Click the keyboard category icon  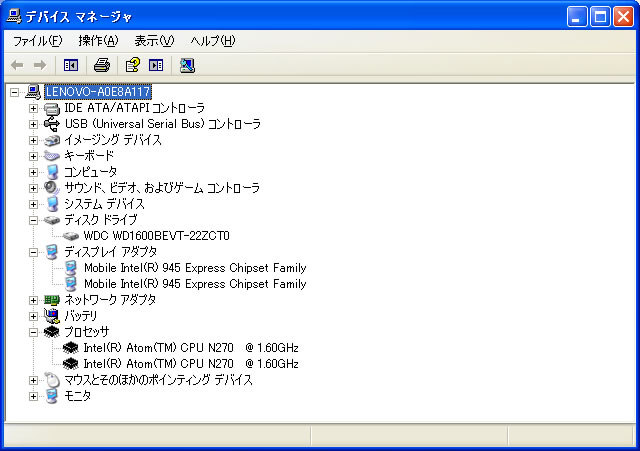coord(52,156)
